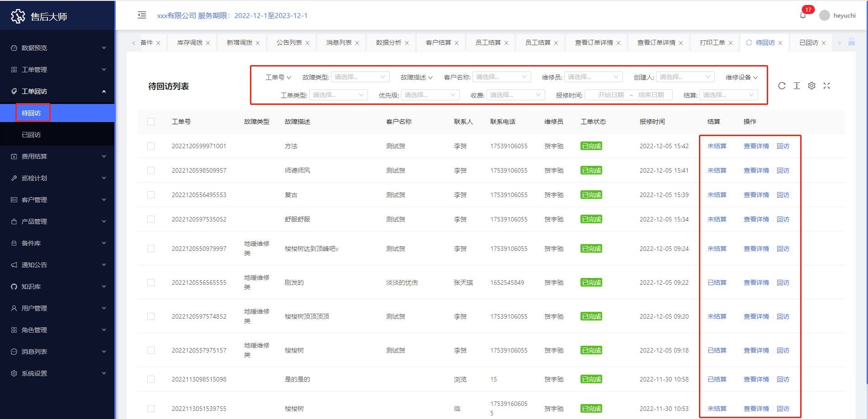Viewport: 868px width, 419px height.
Task: Click 回访 for order 2022120556495553
Action: pos(783,195)
